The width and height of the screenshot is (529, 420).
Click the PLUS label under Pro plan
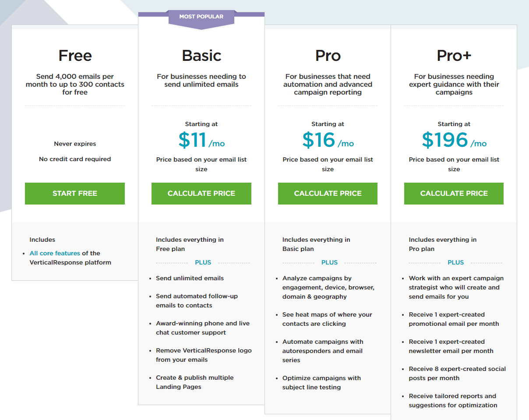point(329,263)
